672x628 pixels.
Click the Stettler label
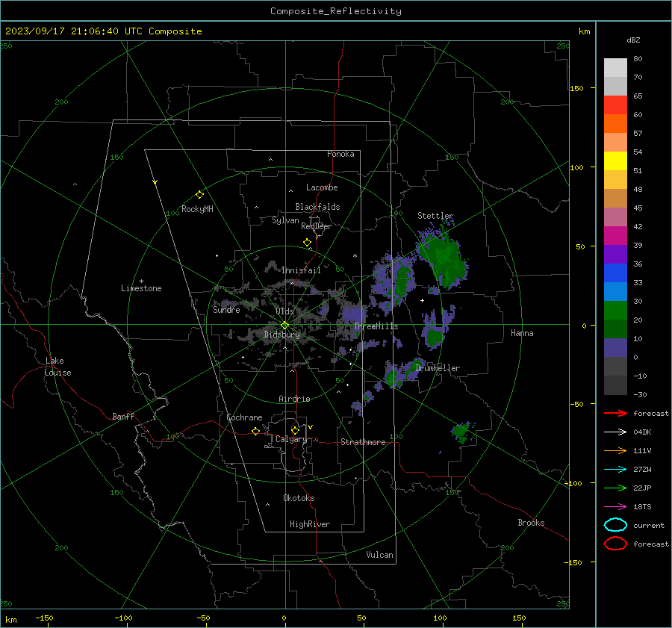(435, 216)
